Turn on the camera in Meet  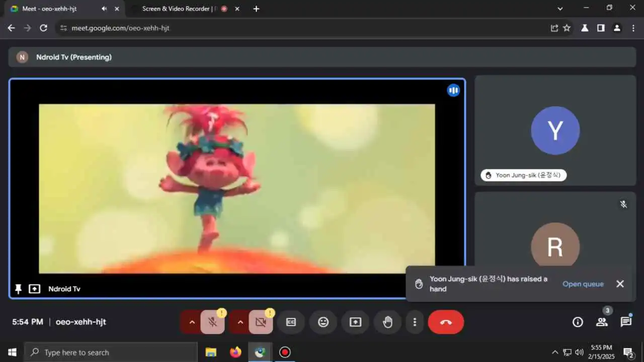pyautogui.click(x=261, y=322)
